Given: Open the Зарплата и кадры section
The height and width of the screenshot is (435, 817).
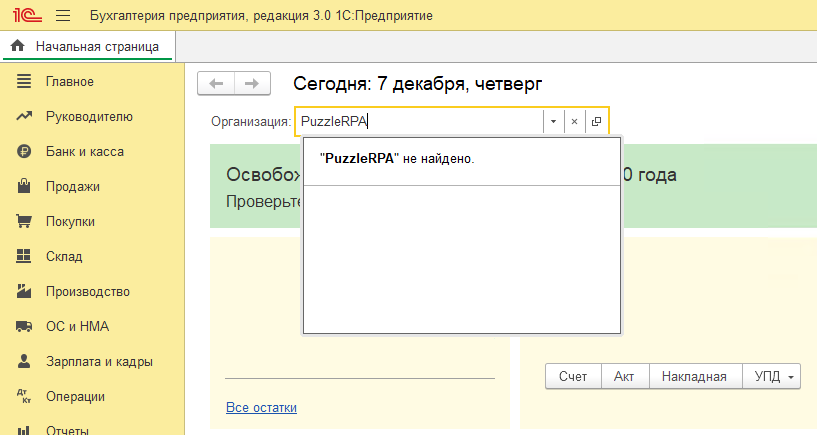Looking at the screenshot, I should click(99, 362).
